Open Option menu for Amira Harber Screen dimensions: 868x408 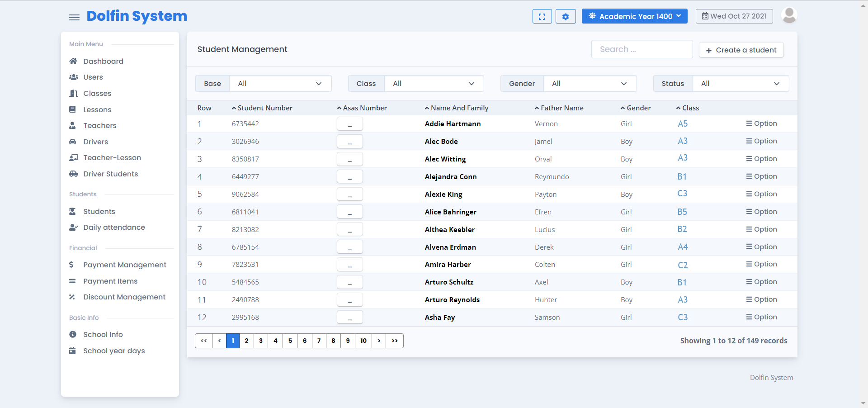761,264
